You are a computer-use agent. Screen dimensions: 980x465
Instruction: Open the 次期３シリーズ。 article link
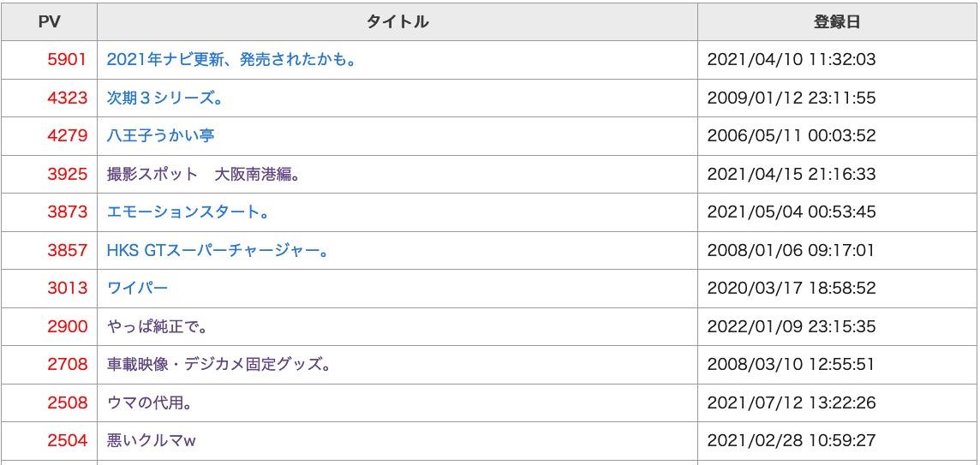[x=165, y=98]
